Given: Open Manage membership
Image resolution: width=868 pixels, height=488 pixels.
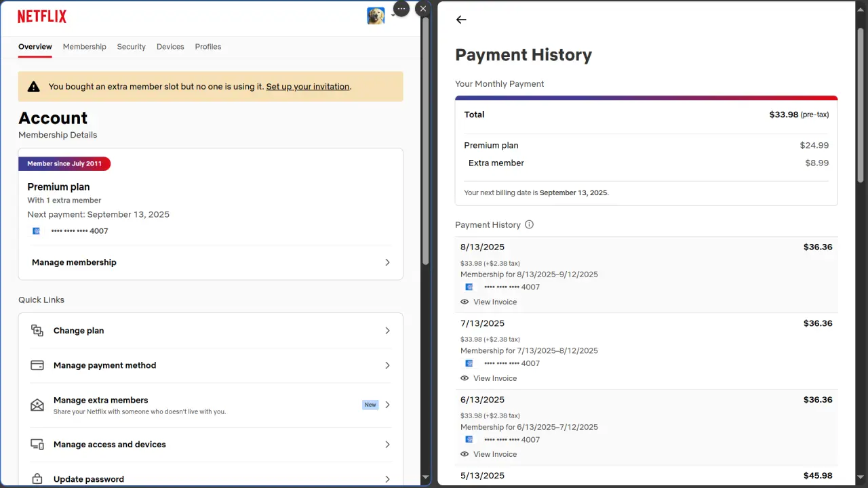Looking at the screenshot, I should pyautogui.click(x=211, y=262).
